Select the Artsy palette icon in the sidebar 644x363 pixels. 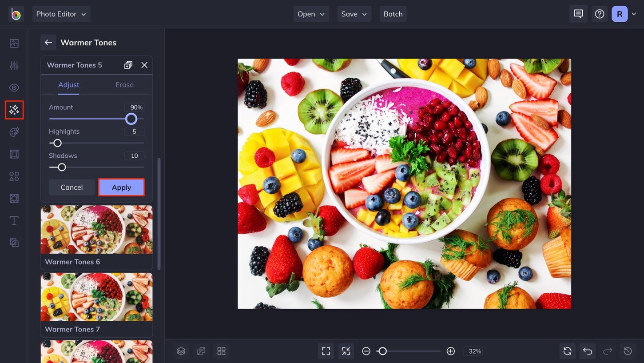[14, 132]
